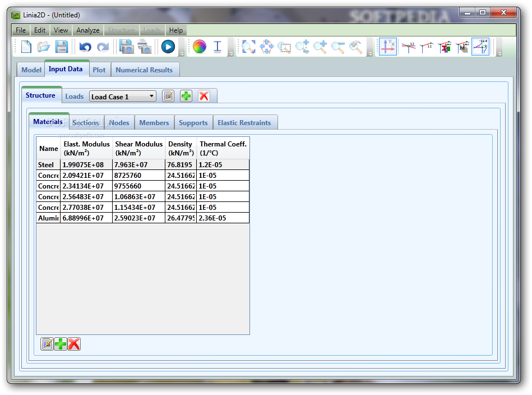Image resolution: width=532 pixels, height=395 pixels.
Task: Delete the load case with red X
Action: (204, 96)
